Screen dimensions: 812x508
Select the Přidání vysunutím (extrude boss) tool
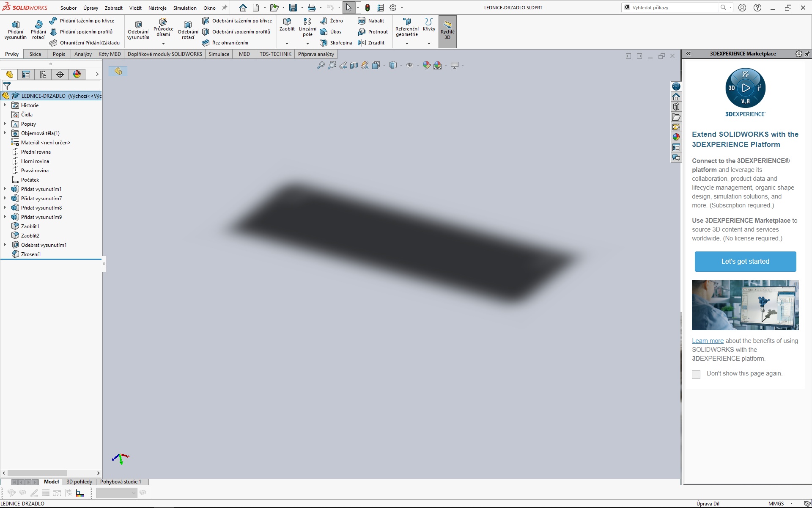(16, 30)
